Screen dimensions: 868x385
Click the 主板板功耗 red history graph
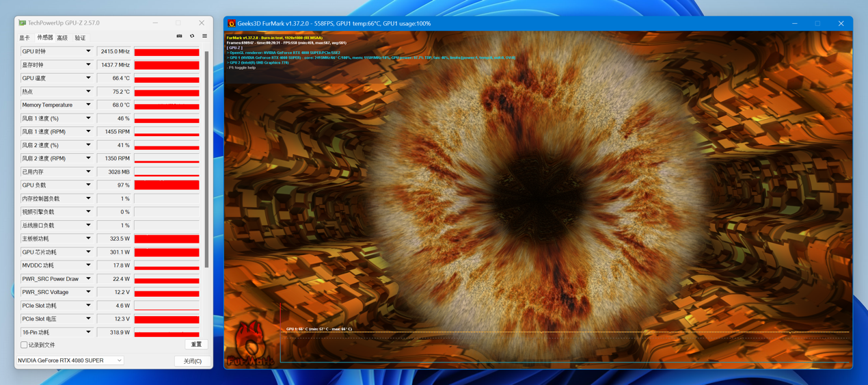pos(167,239)
